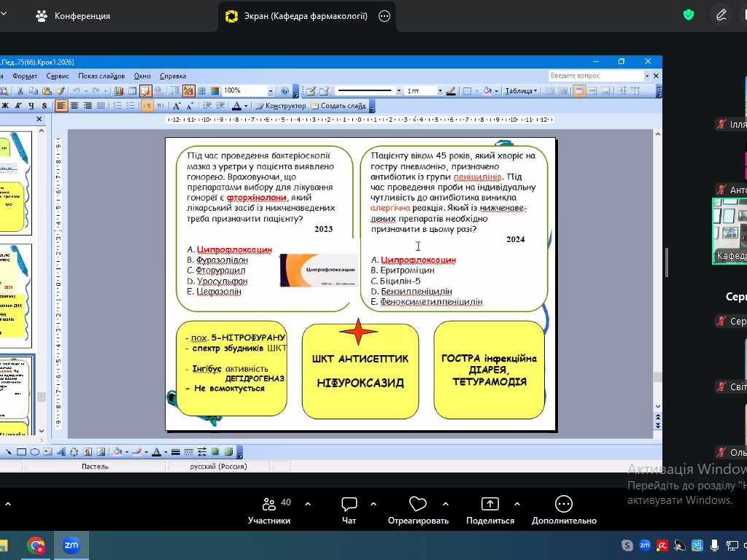The image size is (747, 560).
Task: Open font color dropdown arrow in formatting bar
Action: point(246,106)
